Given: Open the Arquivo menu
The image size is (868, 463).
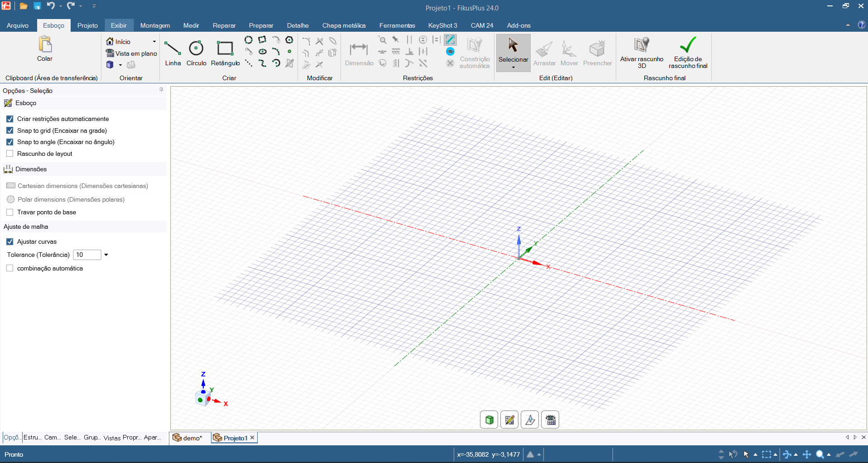Looking at the screenshot, I should pyautogui.click(x=18, y=25).
